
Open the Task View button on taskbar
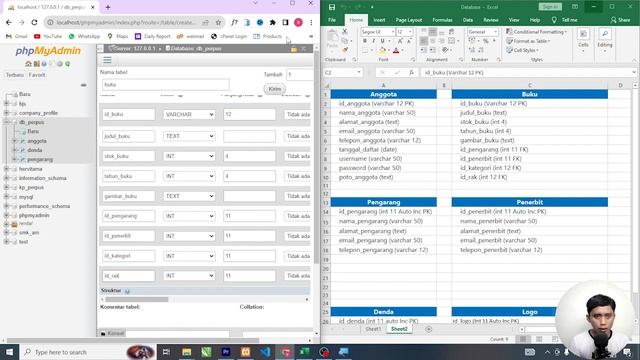[166, 352]
